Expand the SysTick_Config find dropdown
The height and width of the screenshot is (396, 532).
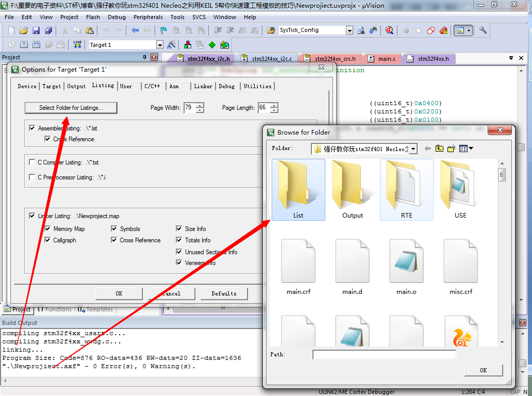pos(350,30)
